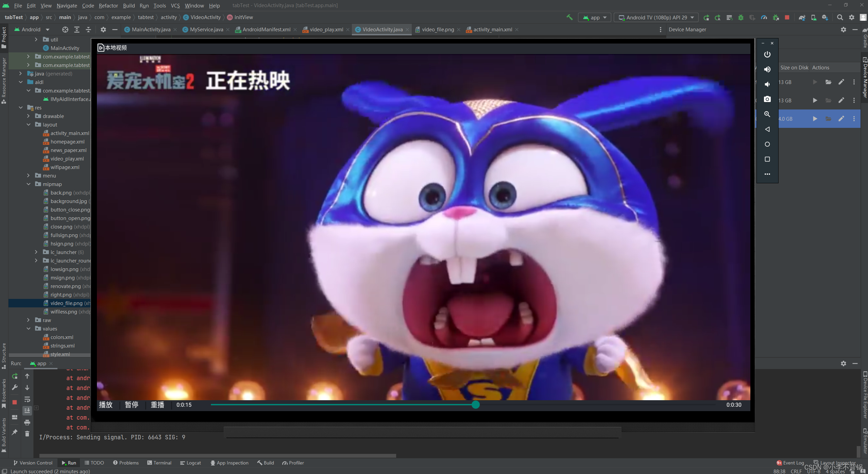
Task: Click the 暂停 pause button in video
Action: tap(131, 405)
